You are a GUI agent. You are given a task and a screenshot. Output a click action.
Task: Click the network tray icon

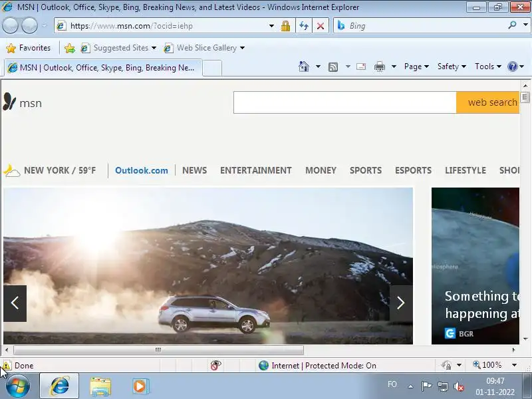[442, 386]
